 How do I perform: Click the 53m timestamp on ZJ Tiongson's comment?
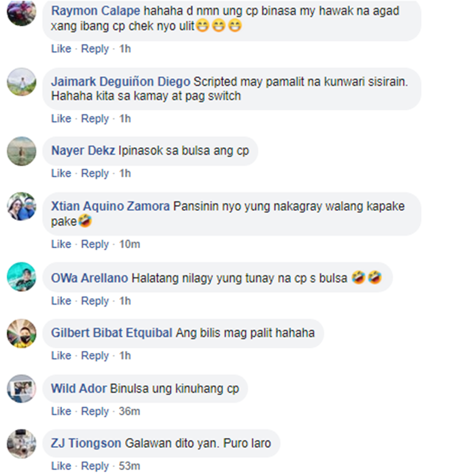[129, 466]
